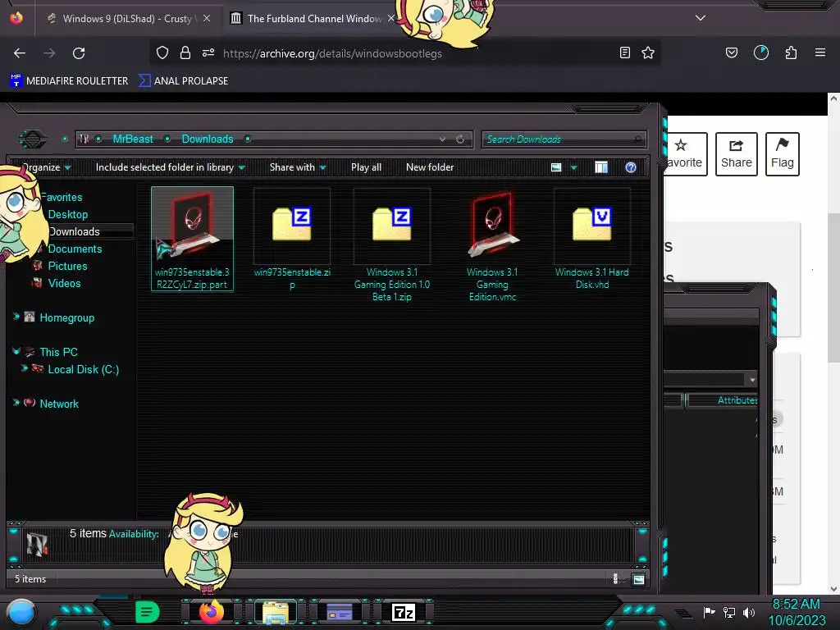Image resolution: width=840 pixels, height=630 pixels.
Task: Open the site permissions icon in address bar
Action: click(x=208, y=52)
